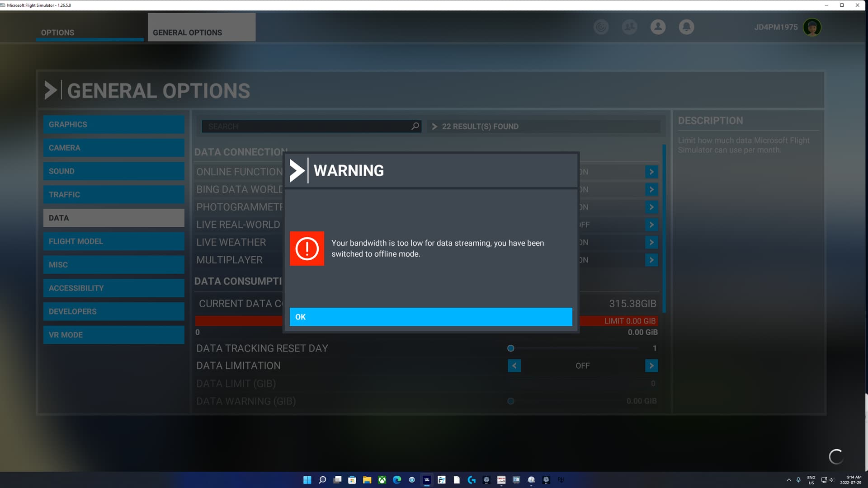This screenshot has height=488, width=868.
Task: Click the Logitech G Hub taskbar icon
Action: click(472, 480)
